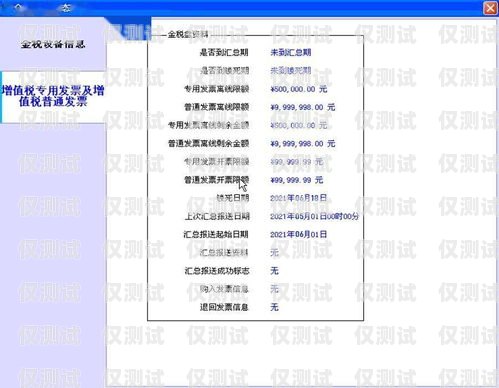The width and height of the screenshot is (499, 388).
Task: Click the 退回发票信息 label
Action: 224,307
